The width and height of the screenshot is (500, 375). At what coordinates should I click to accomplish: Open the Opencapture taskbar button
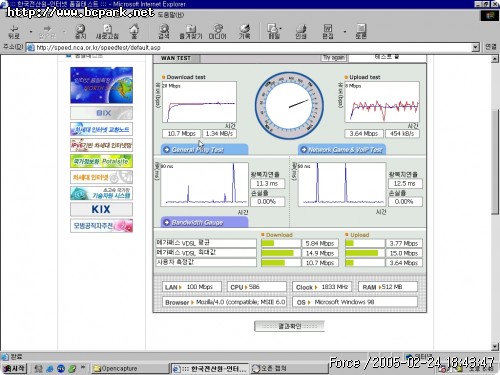(x=130, y=368)
